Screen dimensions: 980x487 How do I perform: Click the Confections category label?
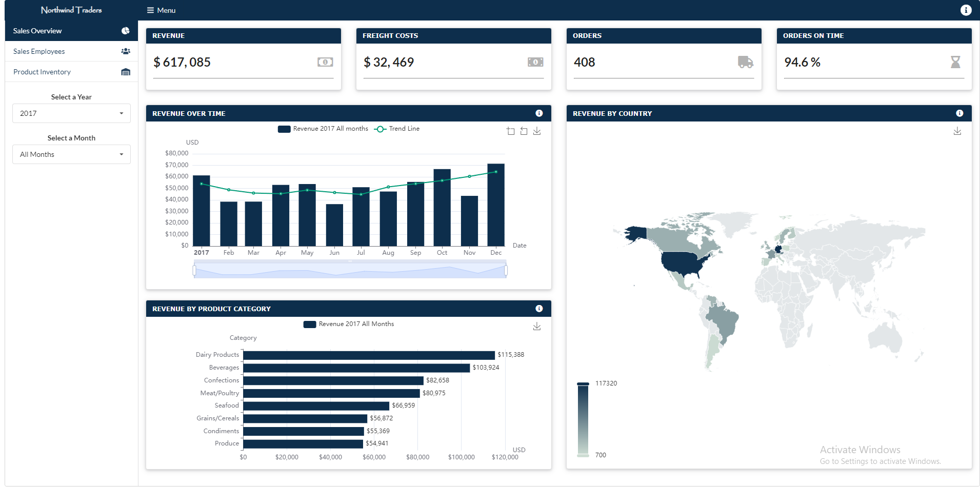[222, 380]
